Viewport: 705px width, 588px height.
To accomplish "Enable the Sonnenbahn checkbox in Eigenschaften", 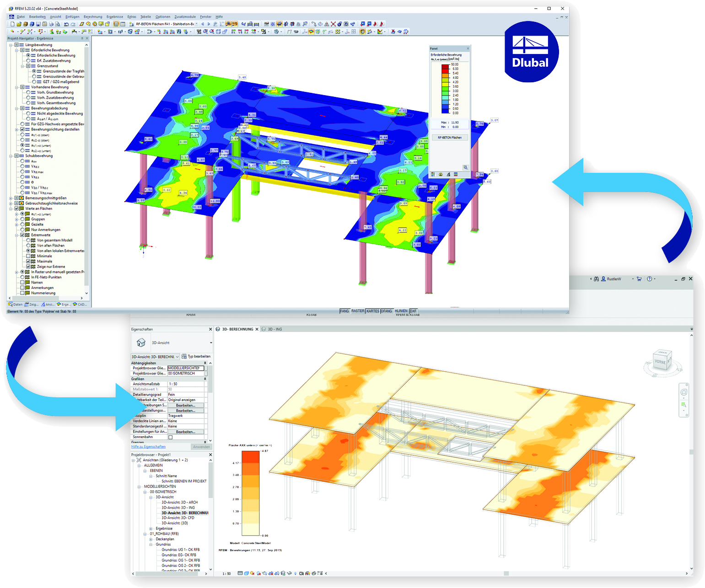I will 170,437.
